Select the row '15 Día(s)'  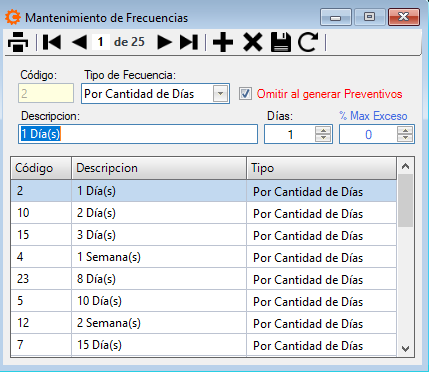coord(204,345)
